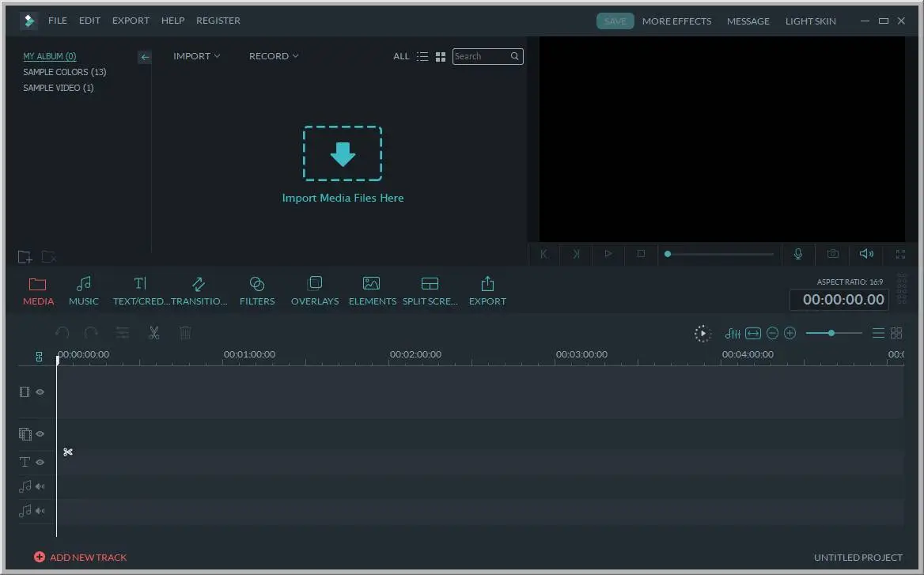924x575 pixels.
Task: Click the render preview icon
Action: (702, 334)
